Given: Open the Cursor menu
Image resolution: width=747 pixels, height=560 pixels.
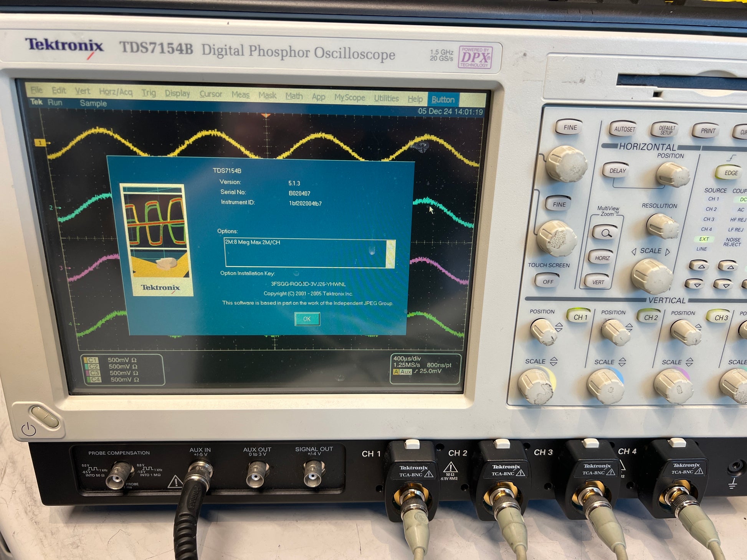Looking at the screenshot, I should 211,94.
